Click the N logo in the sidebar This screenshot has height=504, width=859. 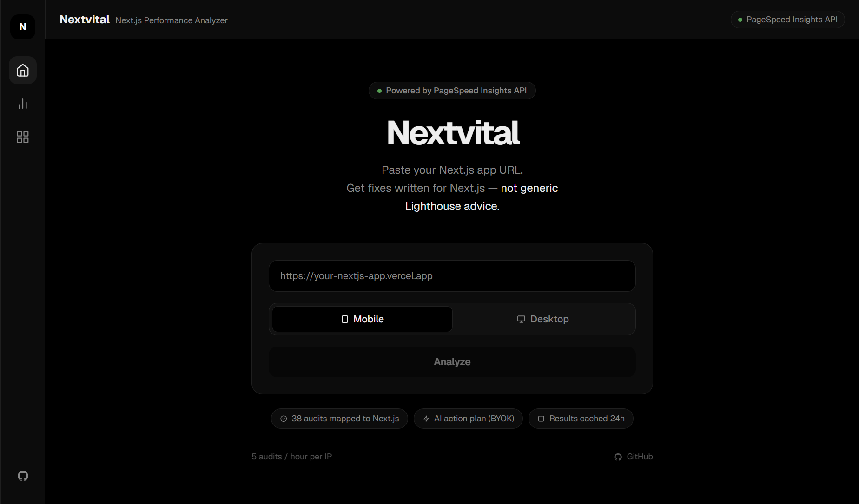coord(23,27)
